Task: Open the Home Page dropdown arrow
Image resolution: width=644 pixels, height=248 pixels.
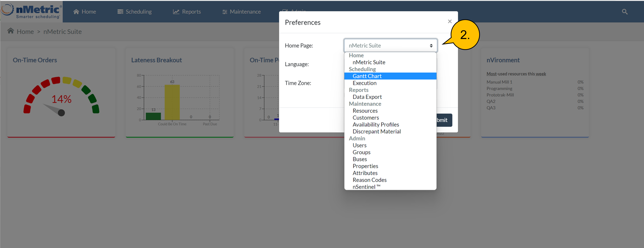Action: pyautogui.click(x=431, y=46)
